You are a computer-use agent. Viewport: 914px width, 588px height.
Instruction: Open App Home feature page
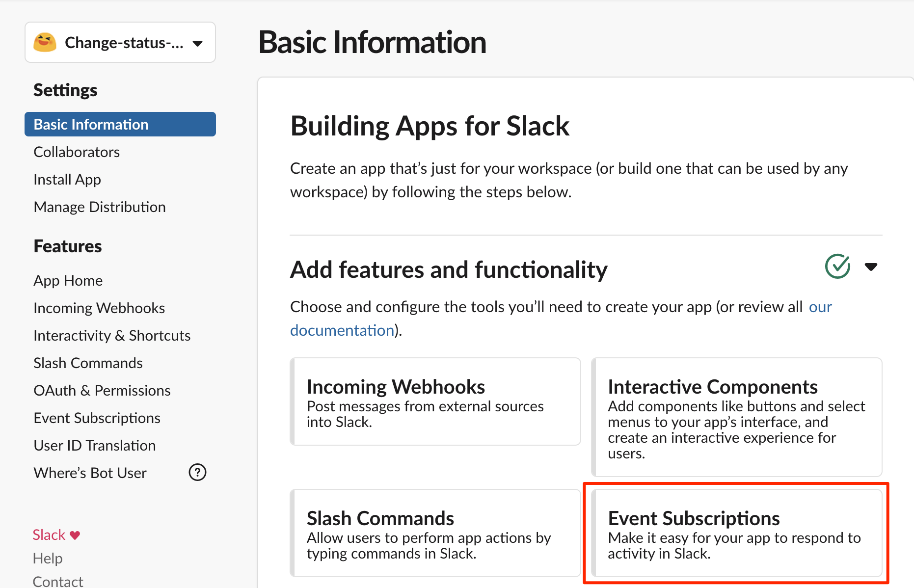pos(68,280)
